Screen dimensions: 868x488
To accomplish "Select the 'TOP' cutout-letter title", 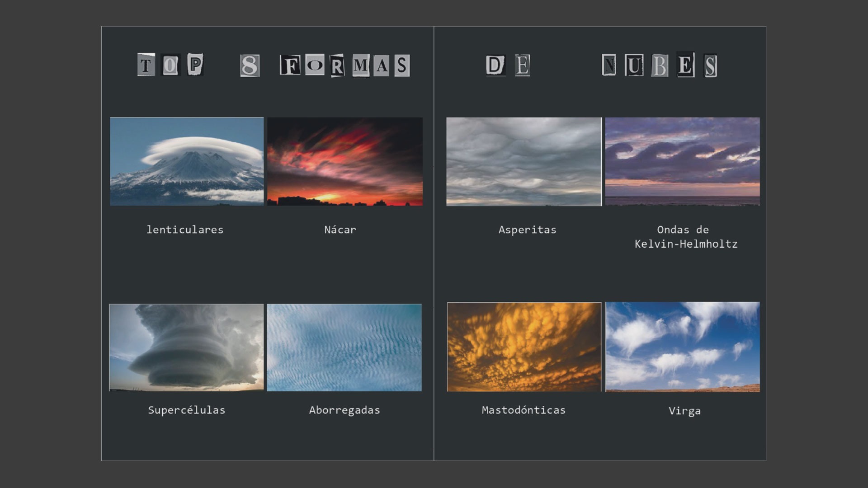I will (170, 65).
